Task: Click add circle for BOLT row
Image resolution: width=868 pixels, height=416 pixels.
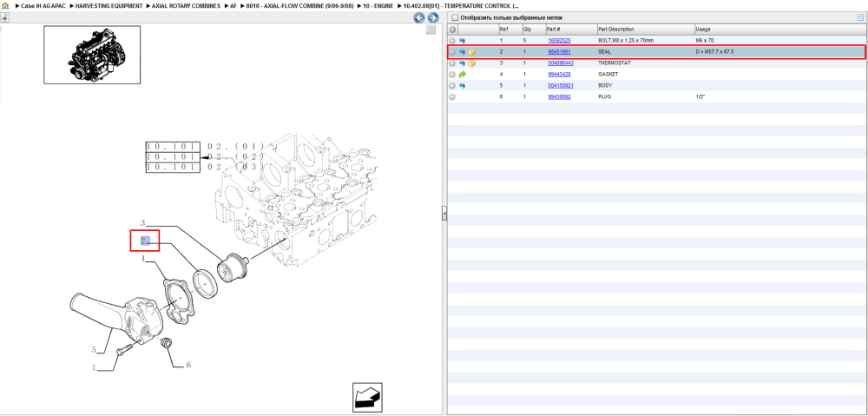Action: pos(452,41)
